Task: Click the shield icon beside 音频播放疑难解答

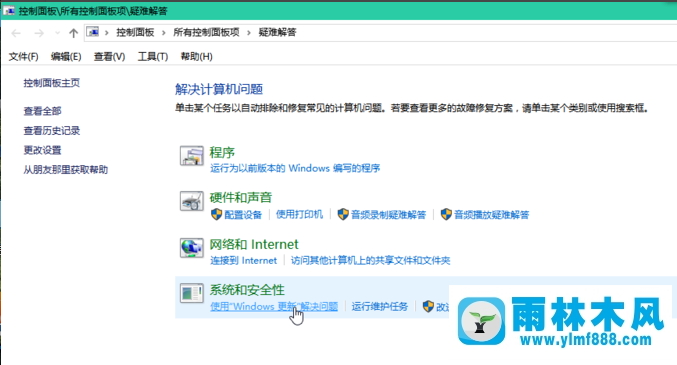Action: point(446,214)
